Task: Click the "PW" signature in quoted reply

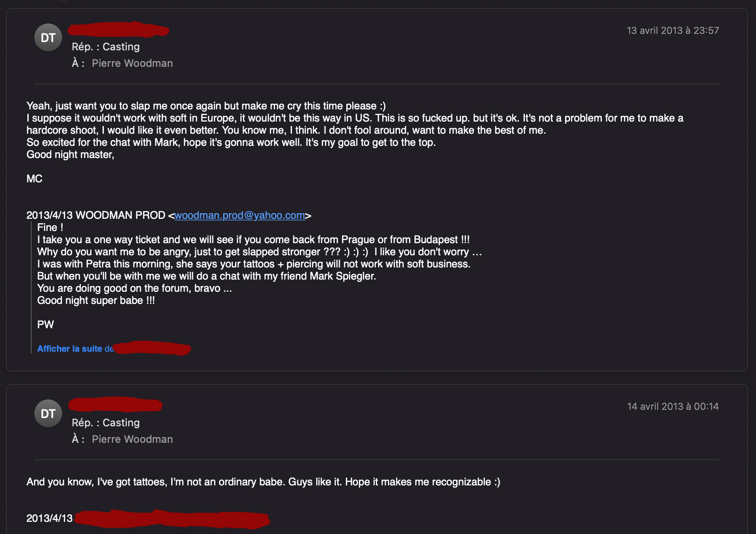Action: [46, 325]
